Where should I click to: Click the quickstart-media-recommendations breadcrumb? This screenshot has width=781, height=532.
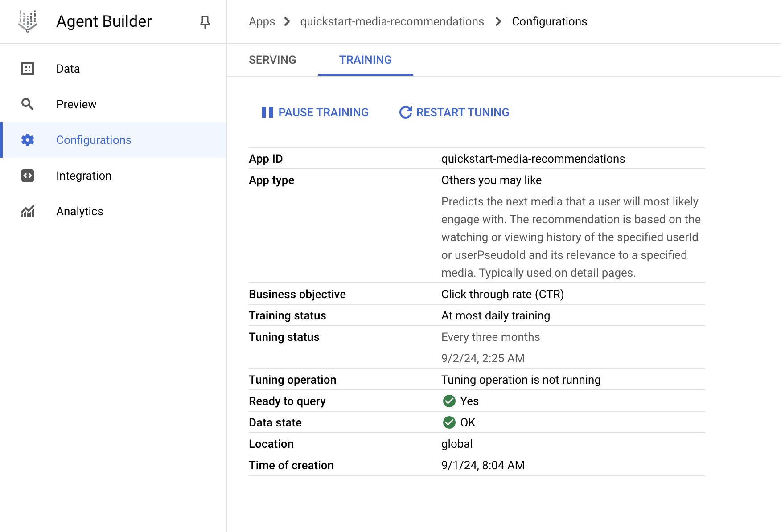(x=392, y=21)
